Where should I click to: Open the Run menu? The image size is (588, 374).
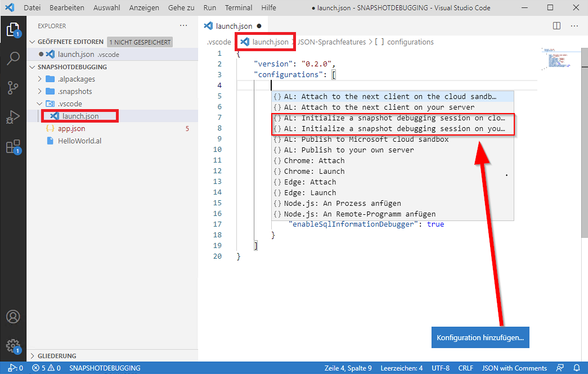(x=210, y=7)
